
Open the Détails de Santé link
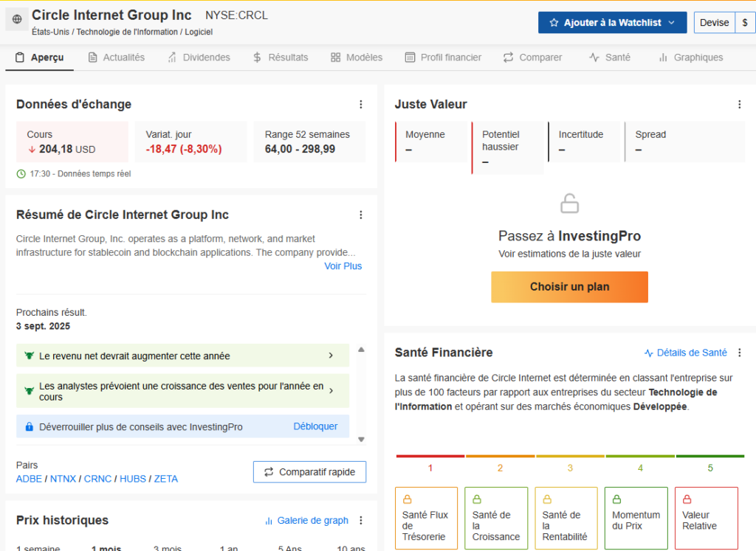point(685,353)
